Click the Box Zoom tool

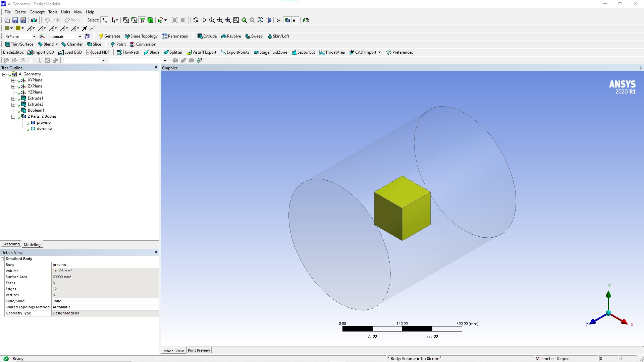coord(220,20)
